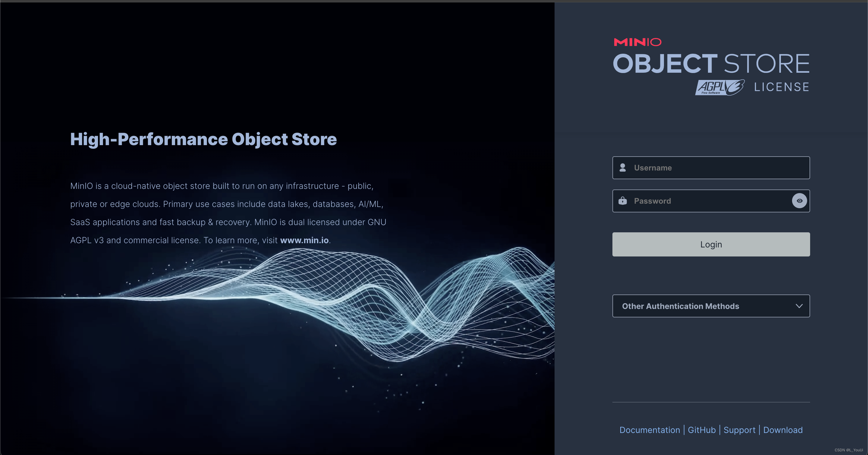Image resolution: width=868 pixels, height=455 pixels.
Task: Click the LICENSE text beside AGPL badge
Action: click(782, 87)
